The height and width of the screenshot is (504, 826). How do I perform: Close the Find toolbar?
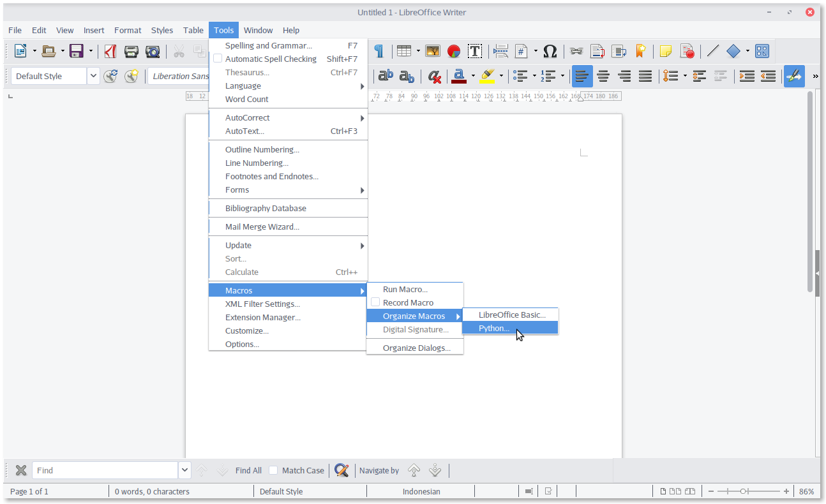[x=21, y=470]
